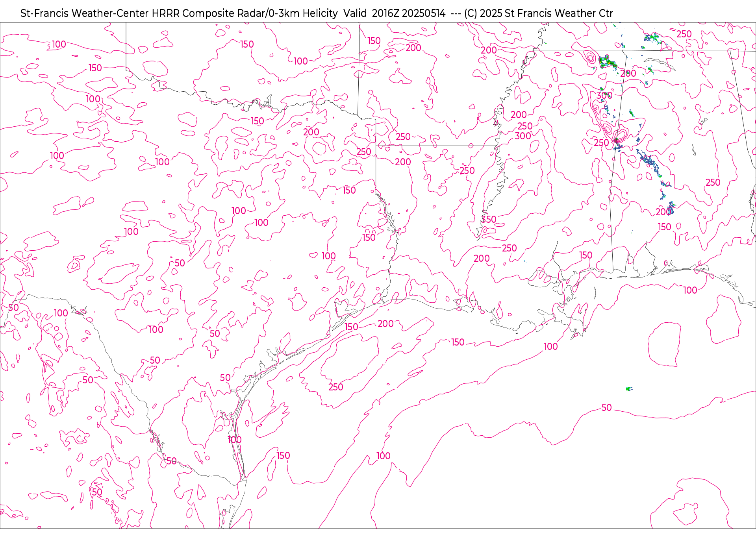Image resolution: width=756 pixels, height=551 pixels.
Task: Click the title text 'HRRR Composite Radar/0-3km Helicity'
Action: click(245, 13)
